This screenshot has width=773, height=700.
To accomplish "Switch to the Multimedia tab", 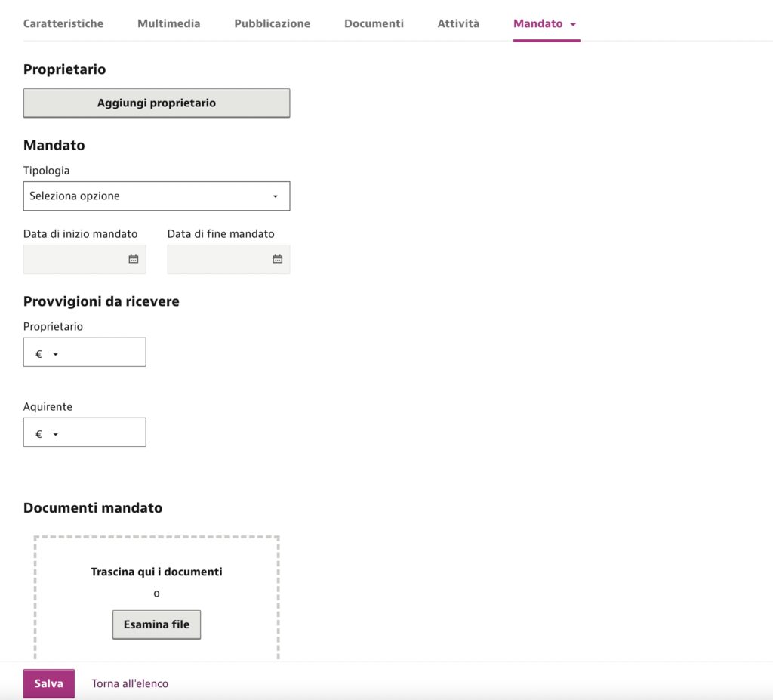I will click(x=168, y=23).
